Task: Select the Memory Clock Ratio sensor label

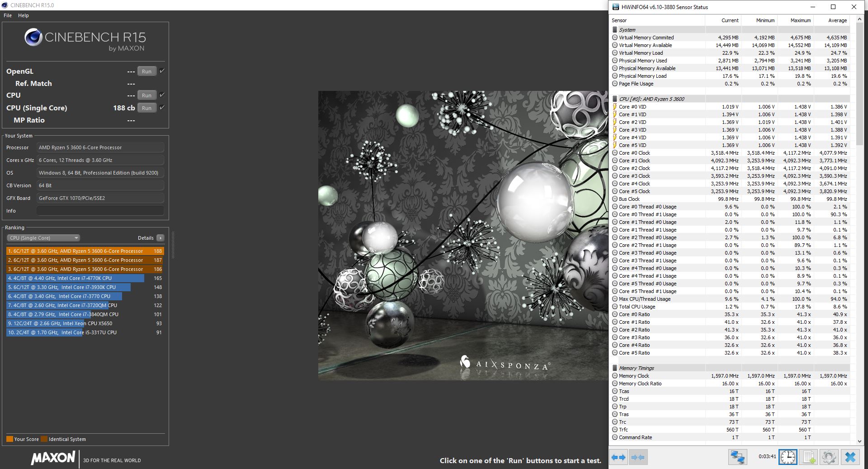Action: coord(640,384)
